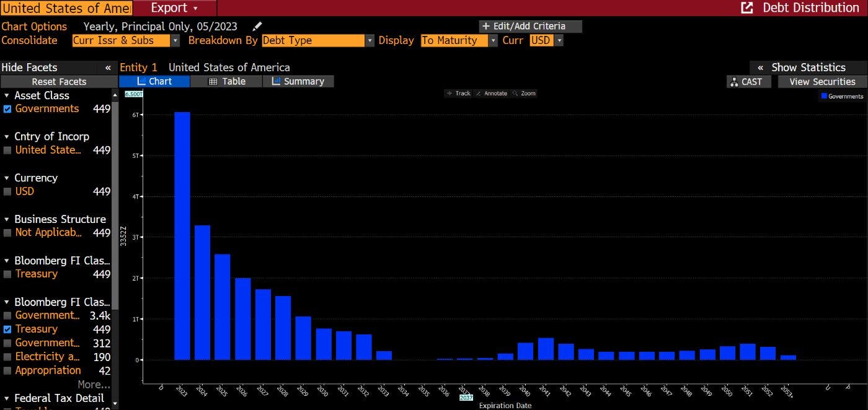Screen dimensions: 868x410
Task: Uncheck the Governments asset class checkbox
Action: pyautogui.click(x=7, y=109)
